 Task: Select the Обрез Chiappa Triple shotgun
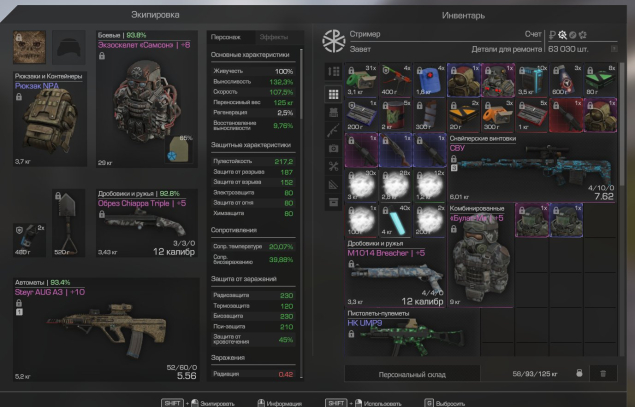tap(147, 223)
